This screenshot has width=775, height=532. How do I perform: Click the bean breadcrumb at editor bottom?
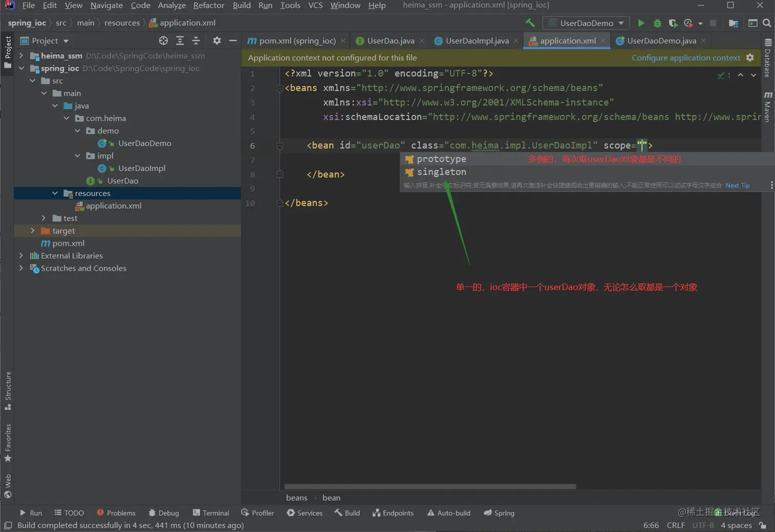[x=331, y=498]
